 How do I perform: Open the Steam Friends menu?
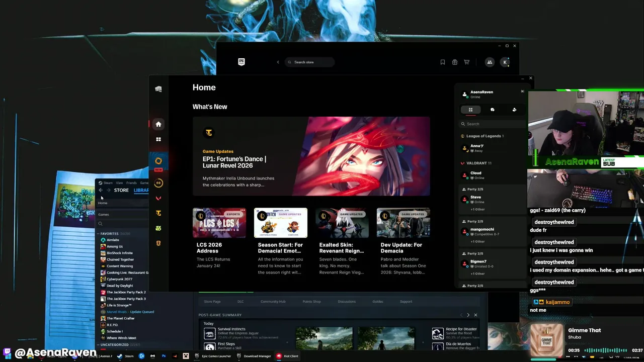coord(131,183)
